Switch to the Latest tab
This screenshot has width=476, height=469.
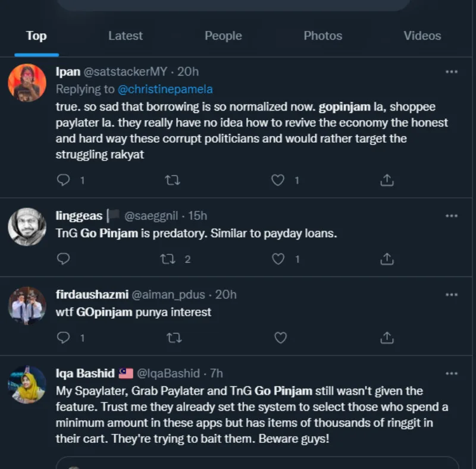(126, 36)
